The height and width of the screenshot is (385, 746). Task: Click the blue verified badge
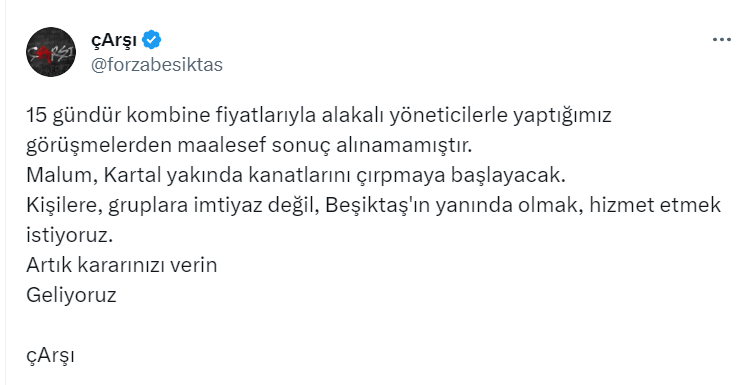(152, 40)
